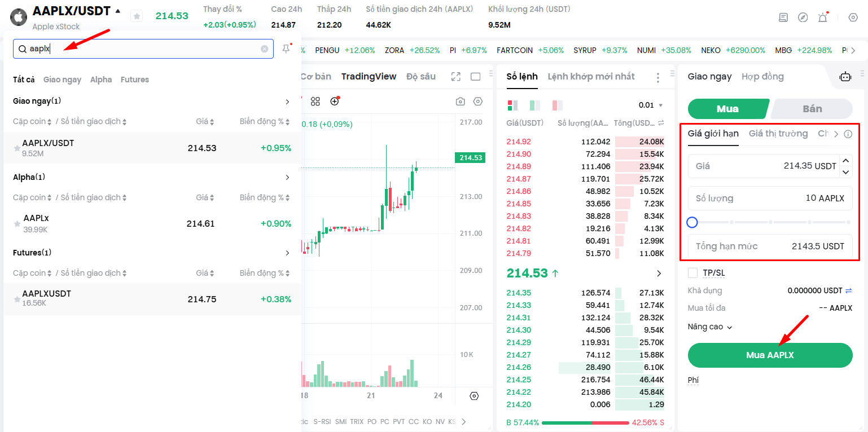
Task: Show more indicators past KS with the chevron
Action: pos(464,421)
